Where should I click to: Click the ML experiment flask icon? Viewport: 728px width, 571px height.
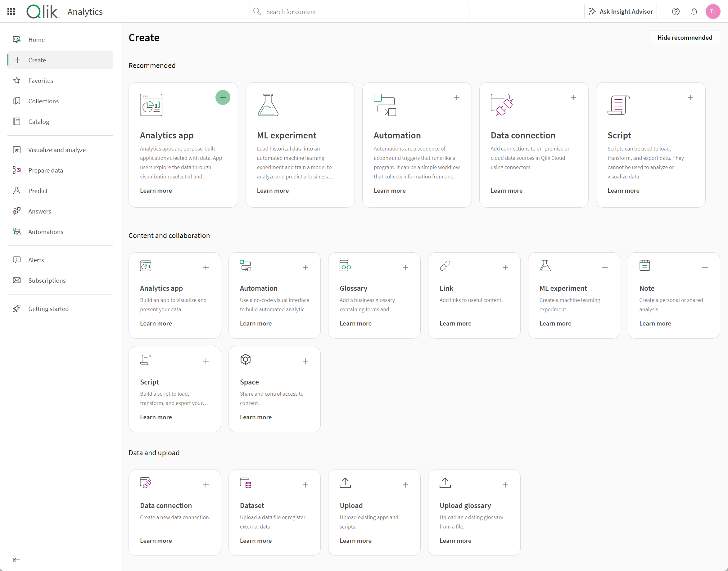coord(268,105)
